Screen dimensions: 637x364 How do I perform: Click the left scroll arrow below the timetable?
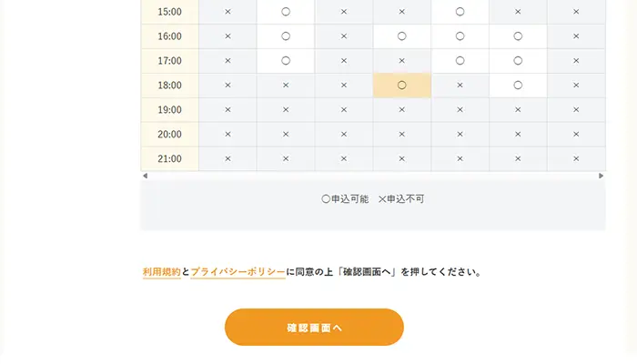click(144, 176)
